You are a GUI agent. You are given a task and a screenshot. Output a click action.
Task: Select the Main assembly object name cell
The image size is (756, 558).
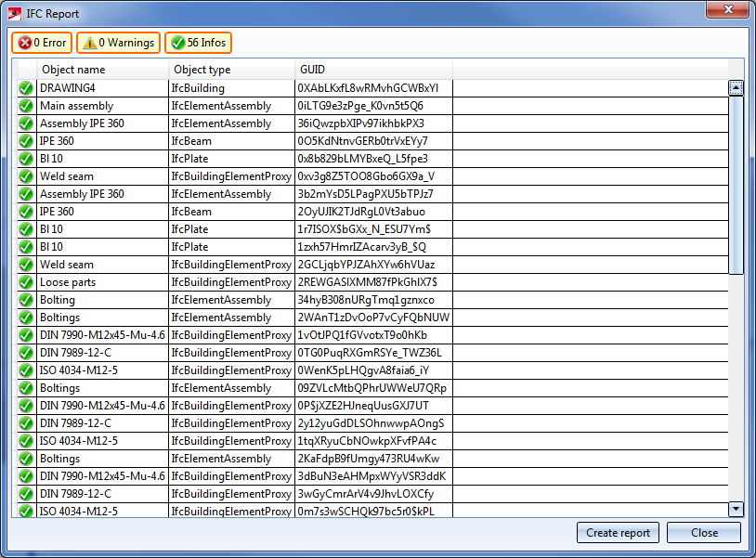(103, 106)
